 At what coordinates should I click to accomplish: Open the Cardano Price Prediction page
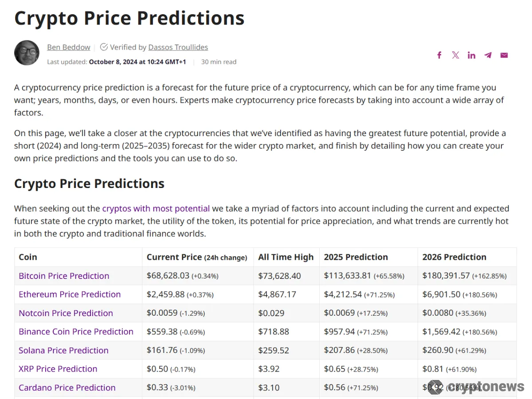click(67, 387)
